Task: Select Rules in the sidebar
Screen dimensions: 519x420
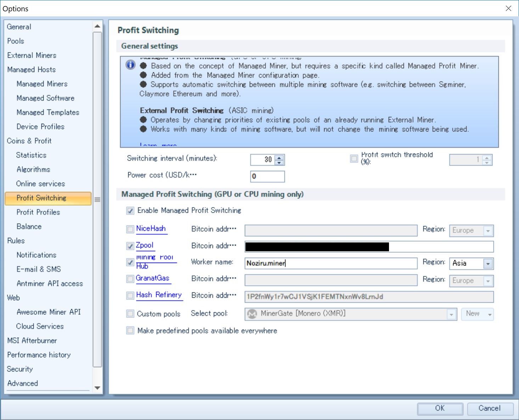Action: pos(16,241)
